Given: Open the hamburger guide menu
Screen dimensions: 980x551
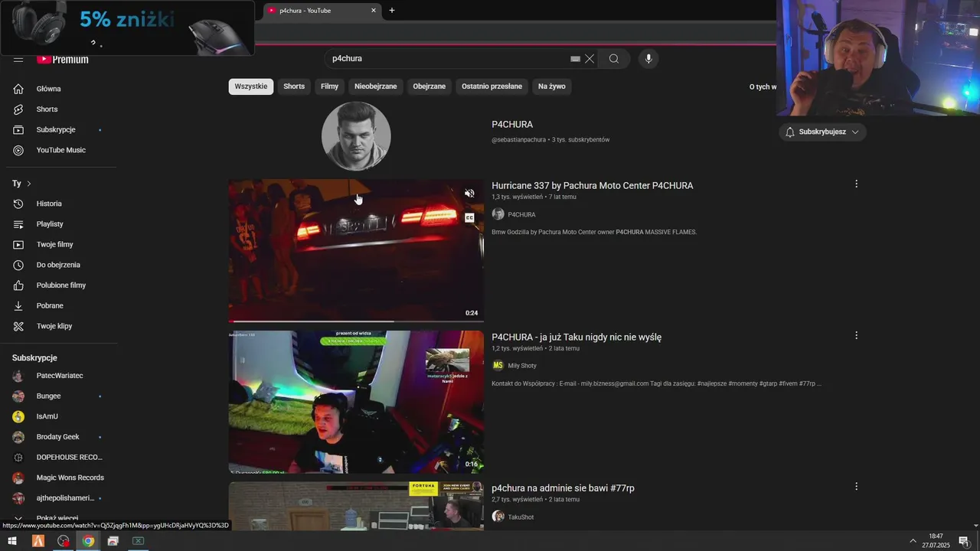Looking at the screenshot, I should point(18,60).
